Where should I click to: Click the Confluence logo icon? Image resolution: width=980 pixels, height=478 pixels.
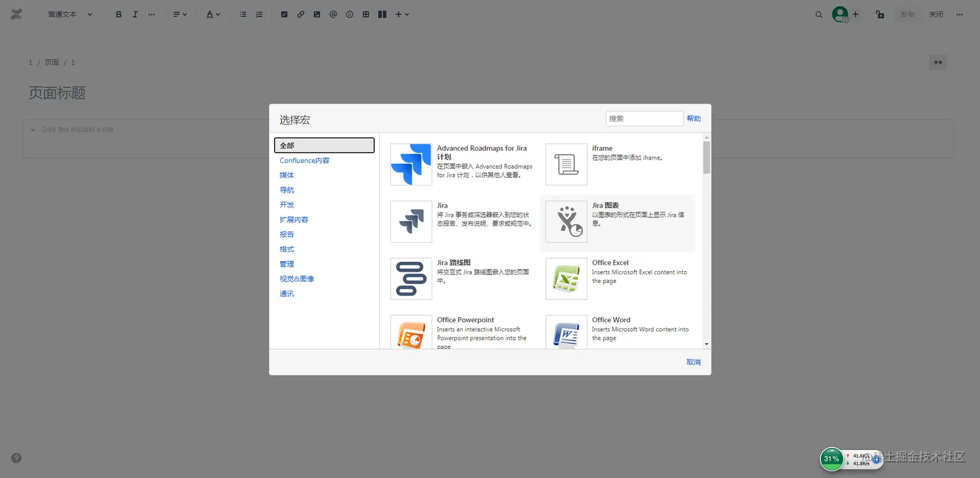click(16, 14)
